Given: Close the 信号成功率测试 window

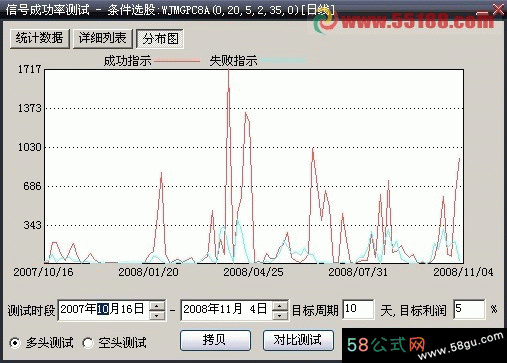Looking at the screenshot, I should coord(499,9).
